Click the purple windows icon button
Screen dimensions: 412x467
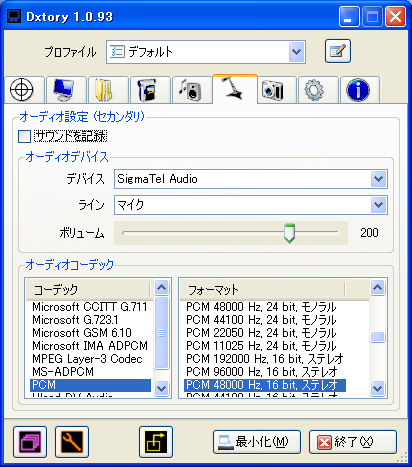pos(30,442)
